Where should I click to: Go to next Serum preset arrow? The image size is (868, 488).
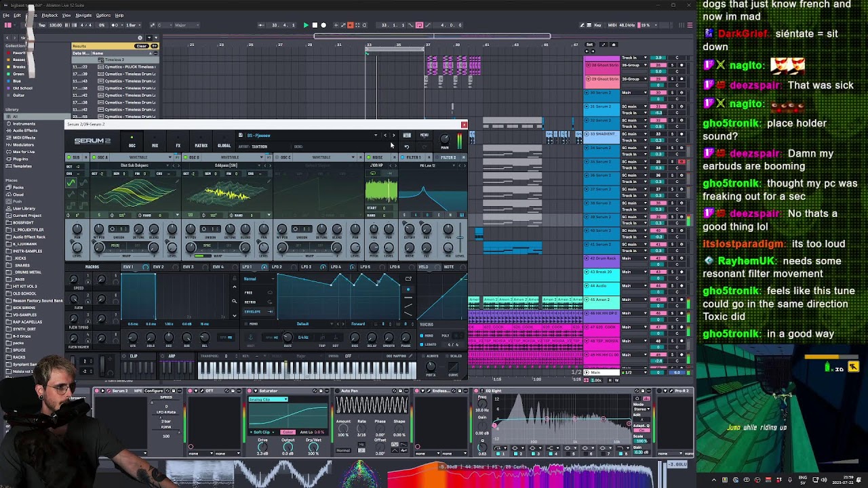393,136
